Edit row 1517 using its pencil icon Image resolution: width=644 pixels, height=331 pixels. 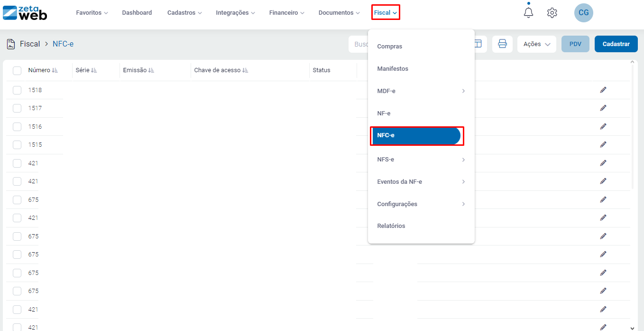603,108
